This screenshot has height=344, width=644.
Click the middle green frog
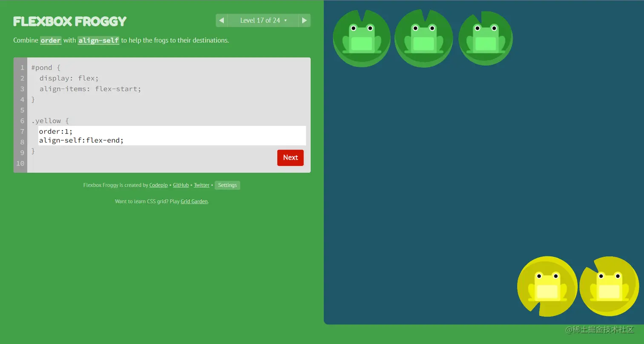tap(423, 38)
